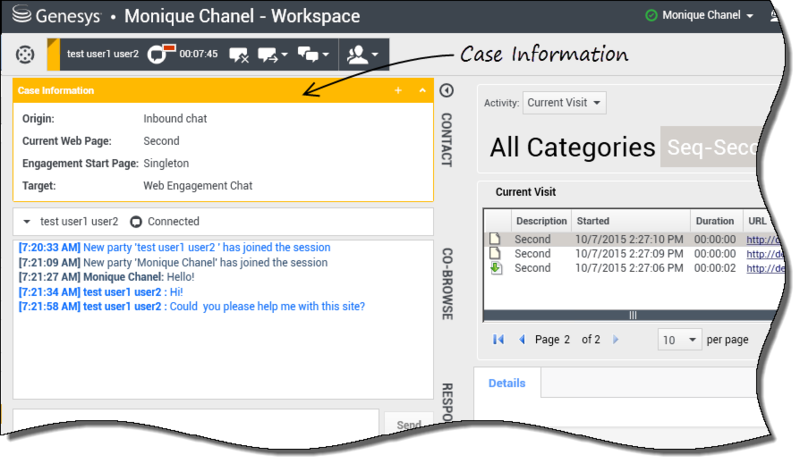Sort by the Duration column header
This screenshot has height=464, width=800.
[x=715, y=221]
